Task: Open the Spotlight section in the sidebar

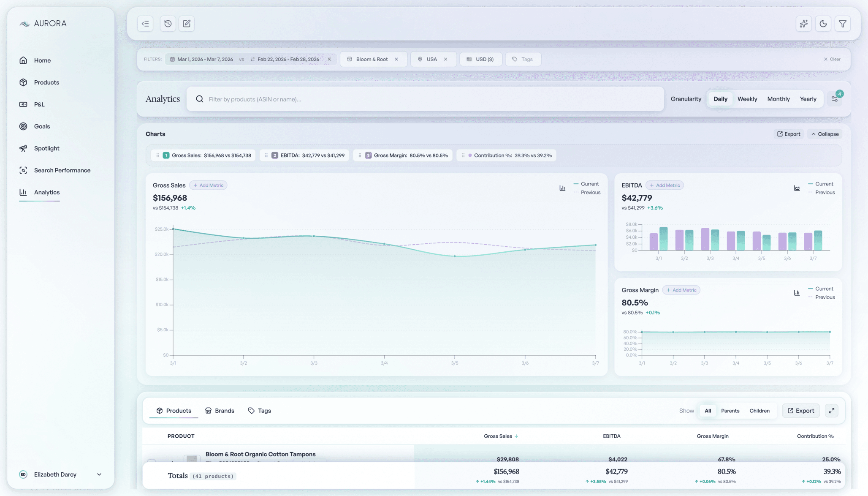Action: click(46, 148)
